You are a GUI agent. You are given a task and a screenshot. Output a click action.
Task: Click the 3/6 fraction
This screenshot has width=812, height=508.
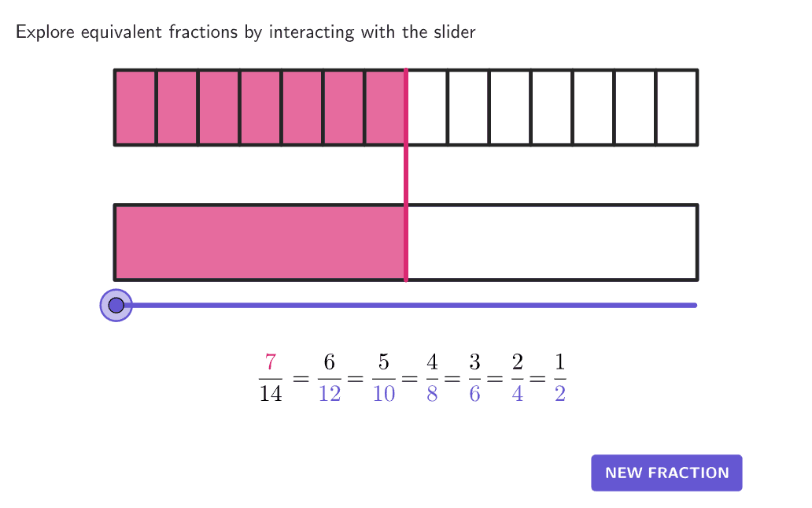click(474, 378)
